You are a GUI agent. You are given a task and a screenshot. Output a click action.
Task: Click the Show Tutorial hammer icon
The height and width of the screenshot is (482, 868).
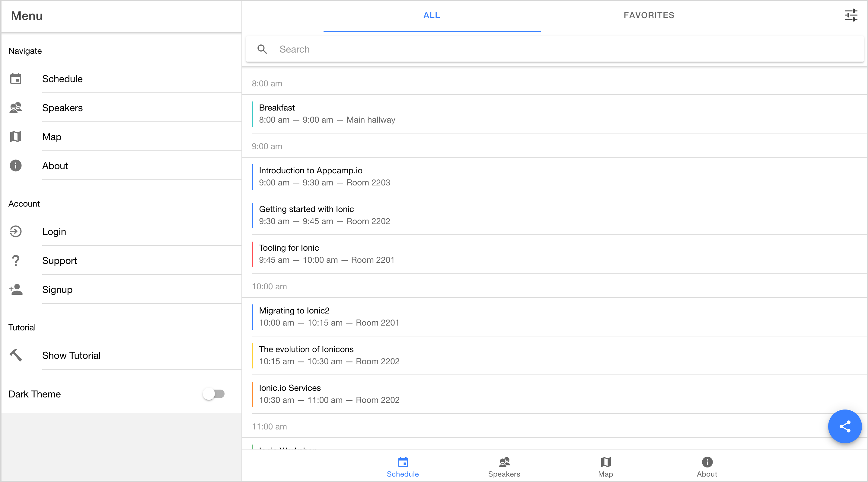pyautogui.click(x=15, y=355)
